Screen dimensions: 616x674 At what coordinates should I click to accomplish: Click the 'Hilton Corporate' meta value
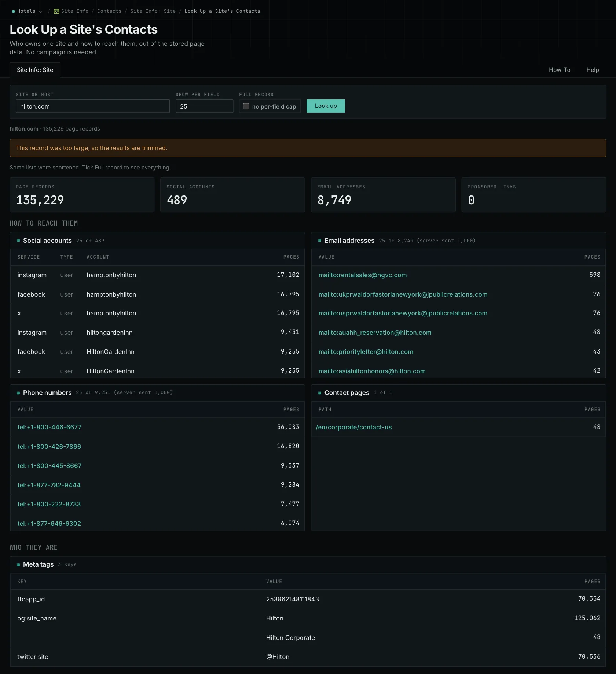coord(290,638)
